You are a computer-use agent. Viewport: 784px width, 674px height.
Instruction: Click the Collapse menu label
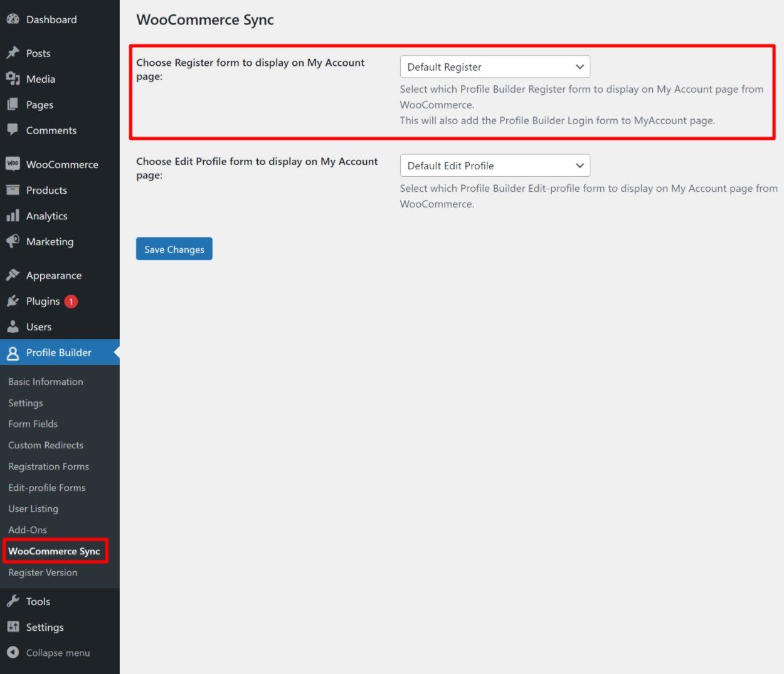click(58, 653)
